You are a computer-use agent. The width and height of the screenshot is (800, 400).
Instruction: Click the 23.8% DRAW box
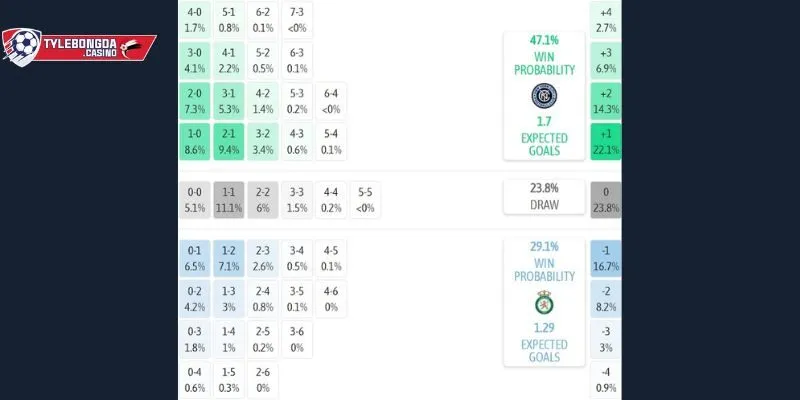(544, 196)
